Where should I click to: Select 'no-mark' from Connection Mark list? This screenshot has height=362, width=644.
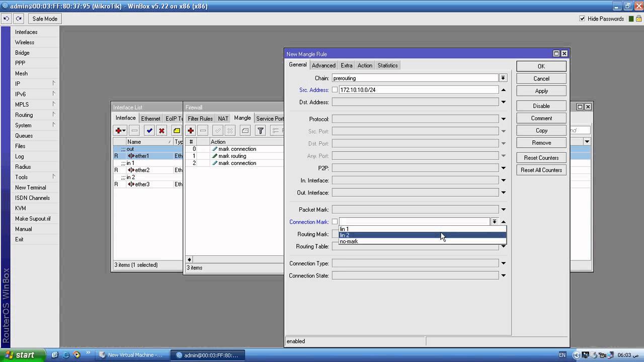(422, 241)
